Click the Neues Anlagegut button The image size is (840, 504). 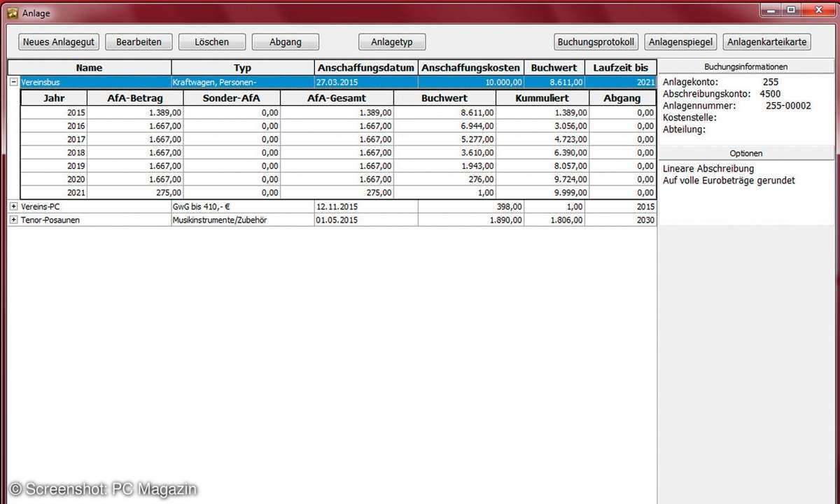59,42
